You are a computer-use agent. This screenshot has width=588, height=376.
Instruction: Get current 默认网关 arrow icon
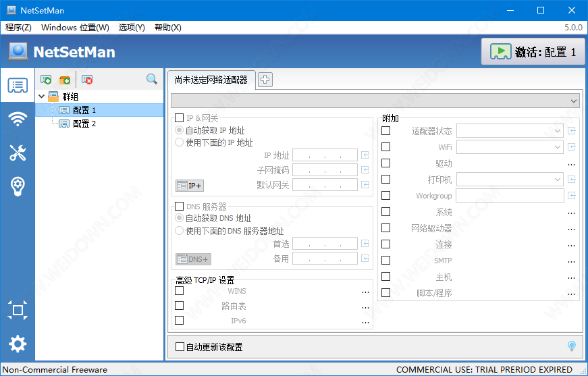365,185
